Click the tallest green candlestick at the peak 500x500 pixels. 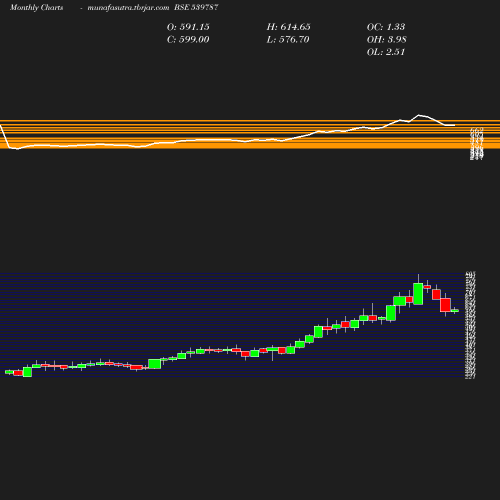[x=418, y=294]
